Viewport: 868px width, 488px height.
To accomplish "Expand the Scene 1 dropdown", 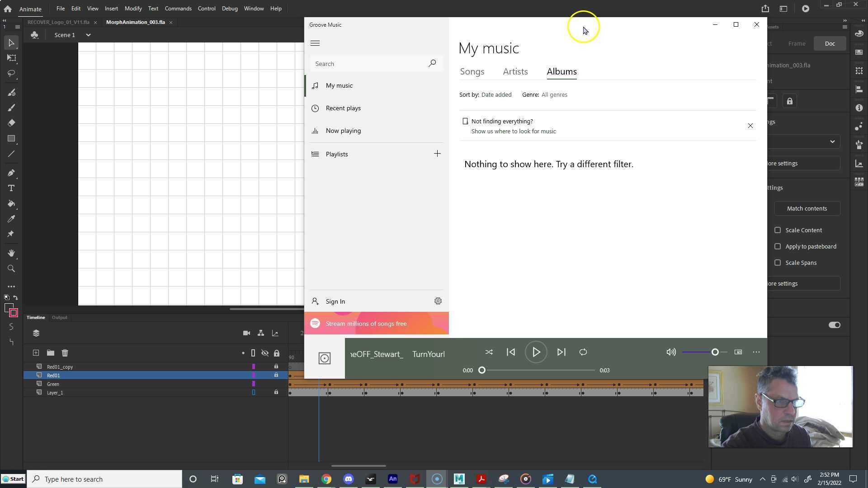I will point(88,35).
